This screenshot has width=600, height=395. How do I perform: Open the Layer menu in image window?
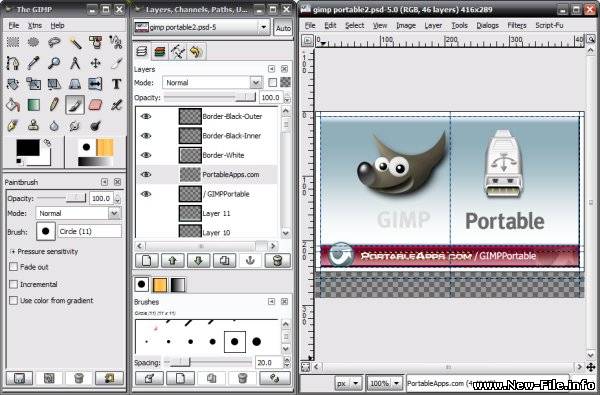pos(433,25)
